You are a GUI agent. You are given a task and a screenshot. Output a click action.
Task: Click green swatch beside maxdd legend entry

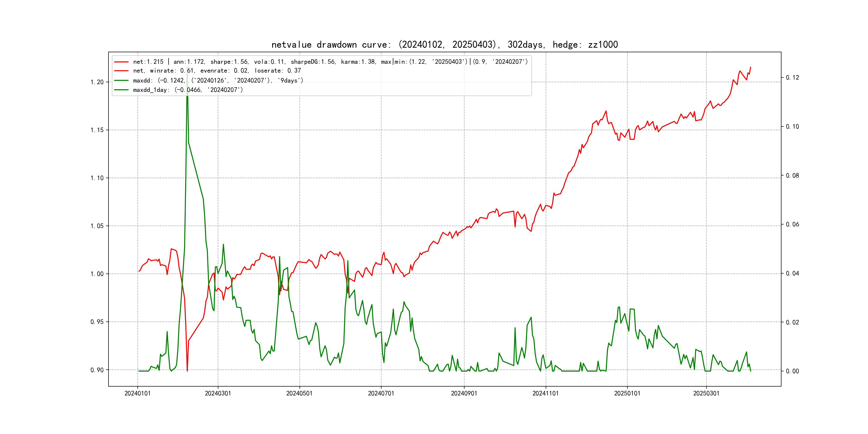click(121, 81)
